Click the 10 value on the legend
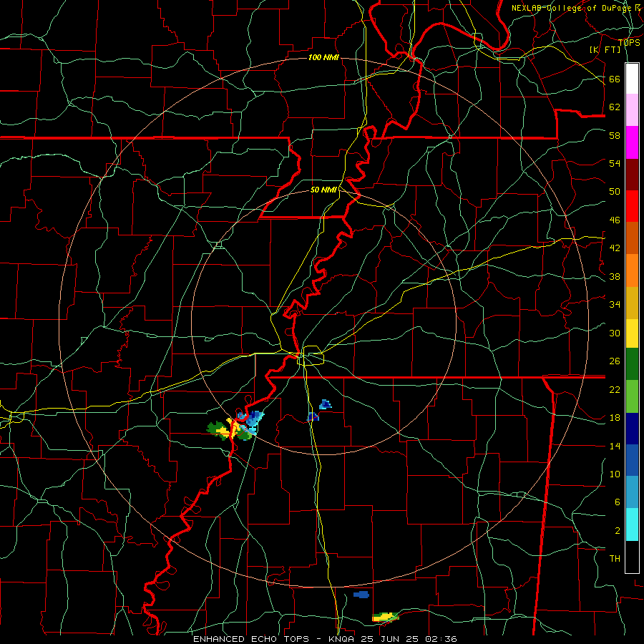Screen dimensions: 644x644 [x=615, y=474]
